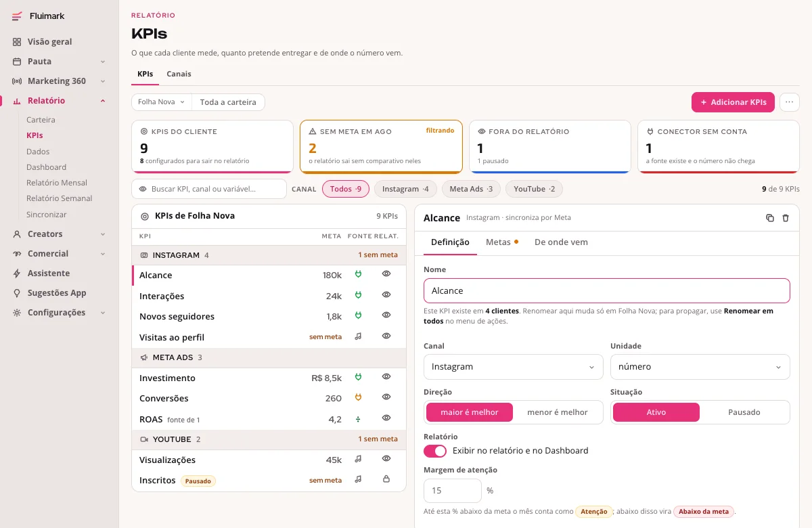
Task: Open the Unidade número dropdown
Action: (700, 367)
